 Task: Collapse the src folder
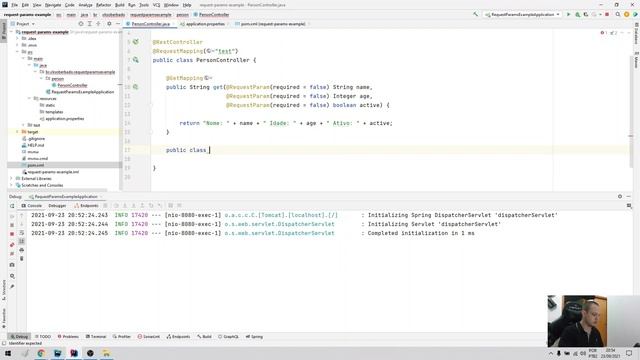click(x=18, y=52)
